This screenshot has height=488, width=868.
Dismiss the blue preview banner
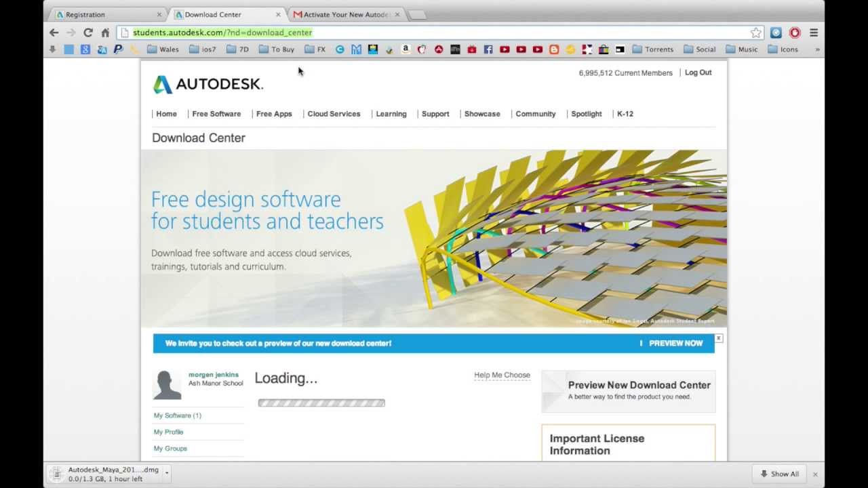click(719, 338)
